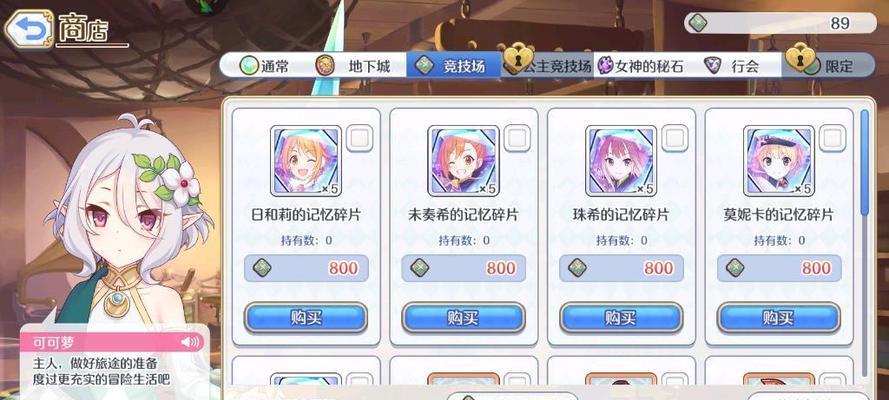Click 购买 button under 莫妮卡的记忆碎片

click(x=779, y=317)
